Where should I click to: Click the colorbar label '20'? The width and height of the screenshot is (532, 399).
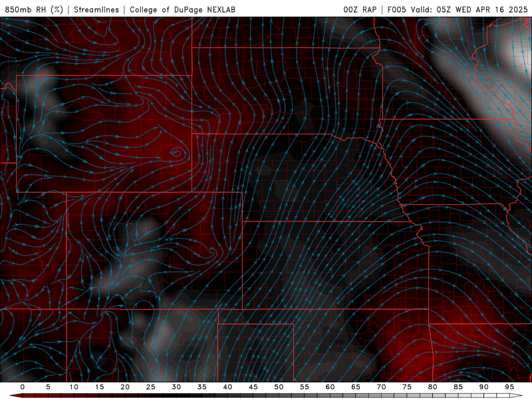tap(125, 387)
